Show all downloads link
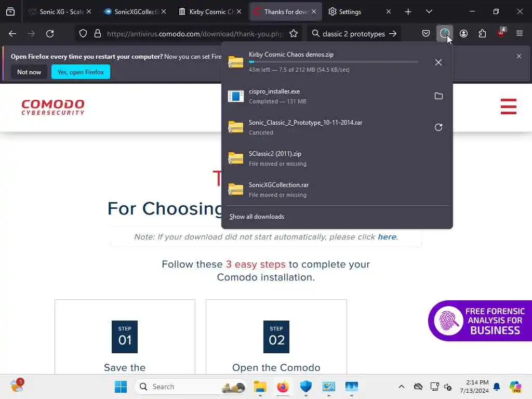The height and width of the screenshot is (399, 532). tap(257, 217)
